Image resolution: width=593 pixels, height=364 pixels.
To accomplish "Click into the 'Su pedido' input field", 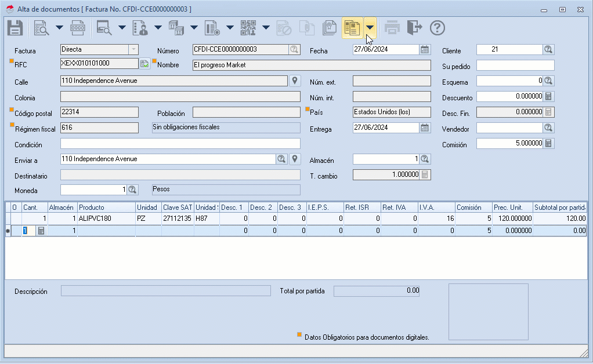I will tap(515, 65).
